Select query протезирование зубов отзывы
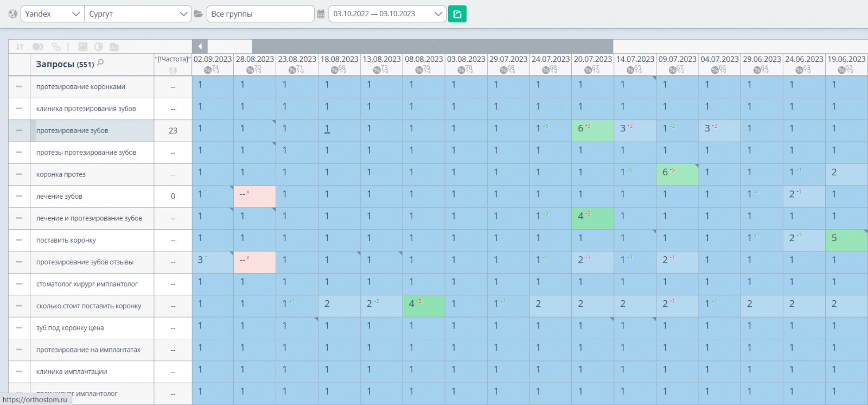The image size is (868, 405). (85, 262)
